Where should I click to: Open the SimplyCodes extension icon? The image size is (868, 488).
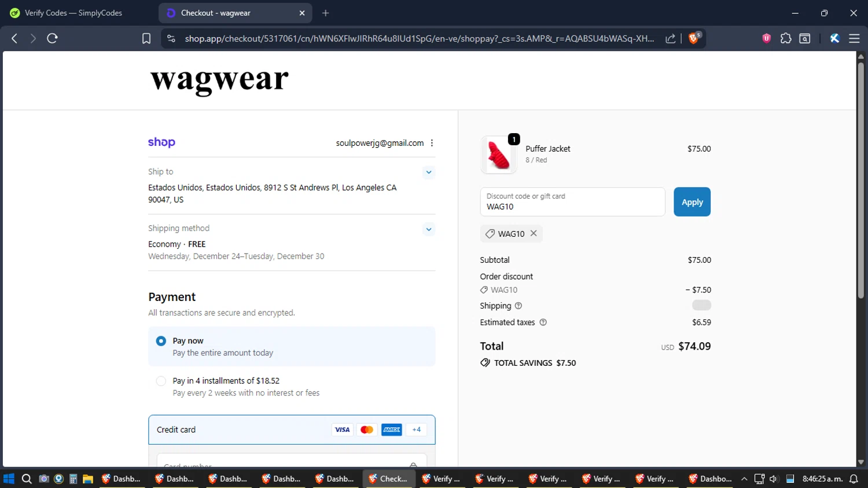(834, 38)
